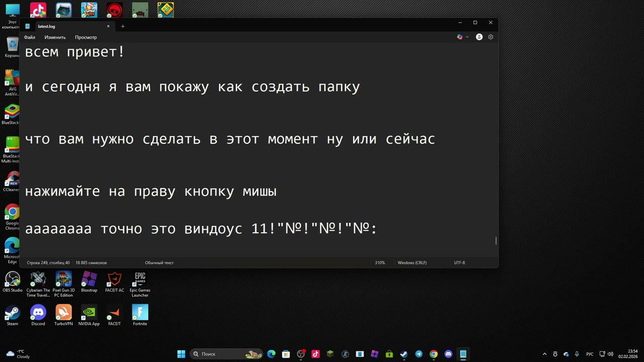Image resolution: width=644 pixels, height=362 pixels.
Task: Select the Steam desktop icon
Action: (x=13, y=316)
